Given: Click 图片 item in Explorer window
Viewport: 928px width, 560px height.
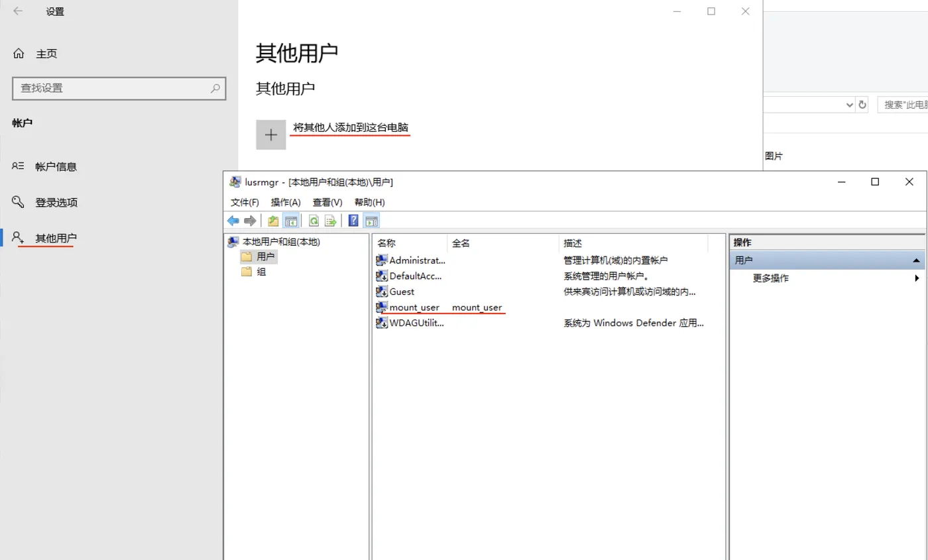Looking at the screenshot, I should tap(774, 156).
